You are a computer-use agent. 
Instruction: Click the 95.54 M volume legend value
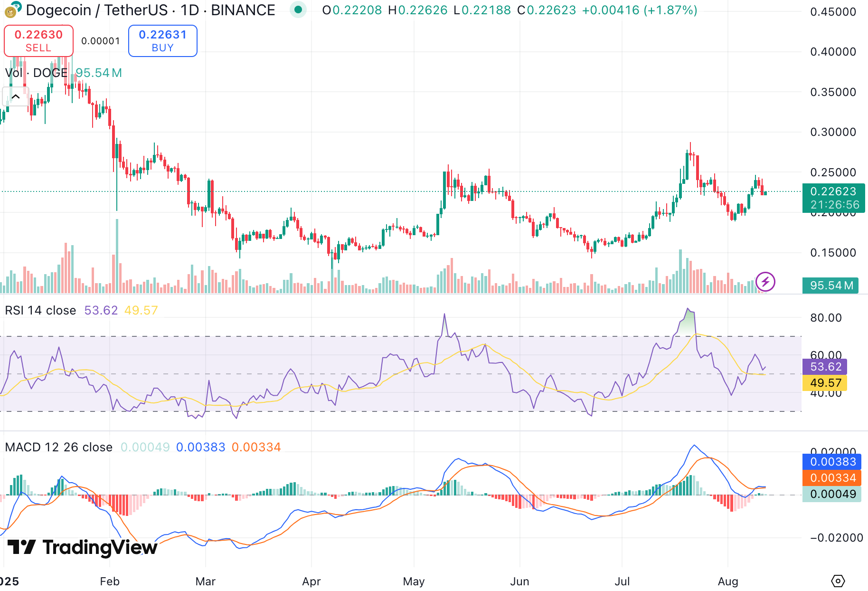pyautogui.click(x=99, y=73)
